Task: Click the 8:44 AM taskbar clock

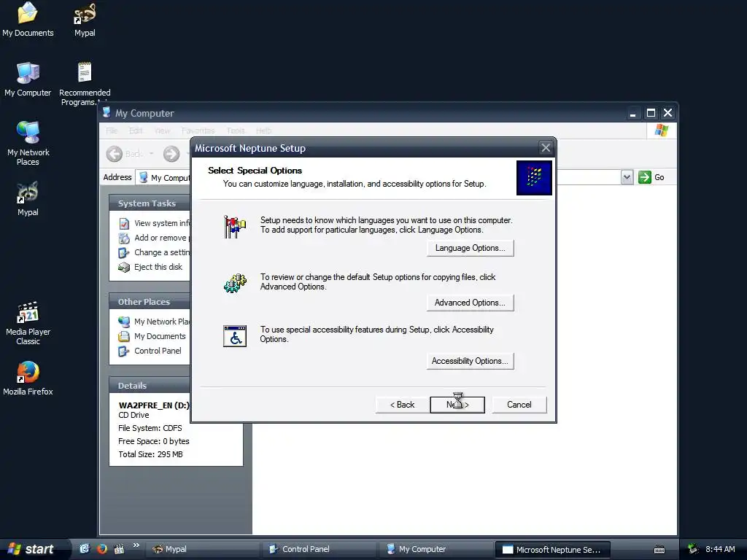Action: (x=720, y=549)
